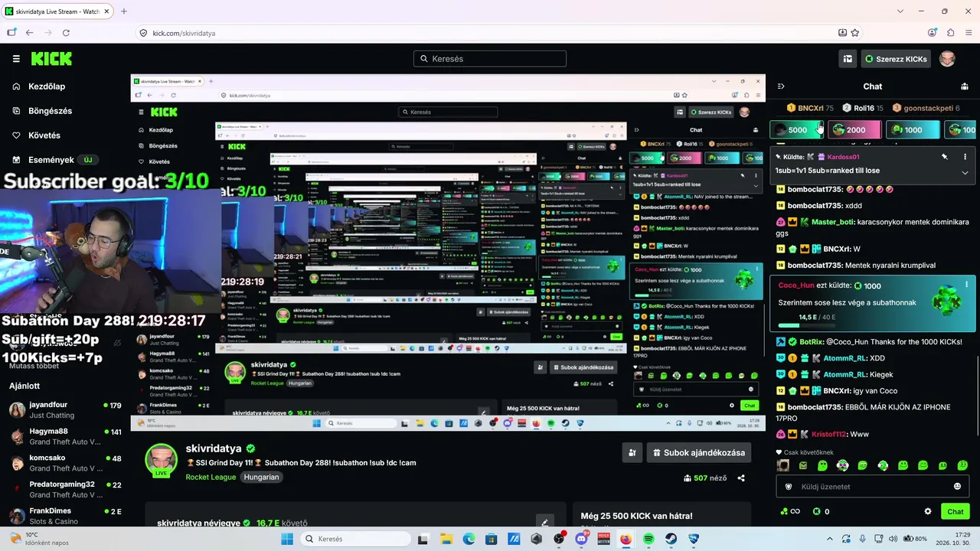
Task: Unpin the pinned message by Kardoss01
Action: pos(945,157)
